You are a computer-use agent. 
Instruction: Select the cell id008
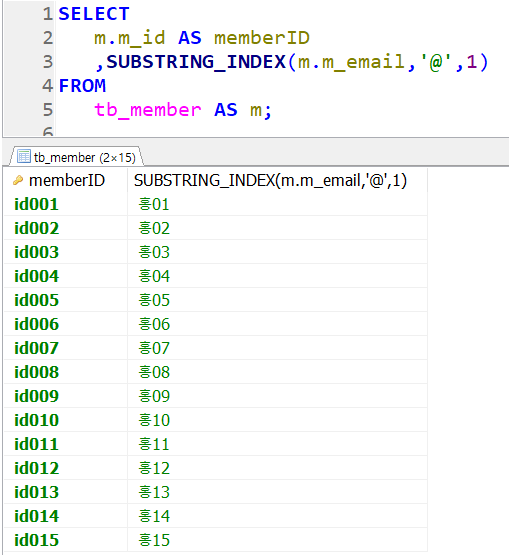(66, 372)
